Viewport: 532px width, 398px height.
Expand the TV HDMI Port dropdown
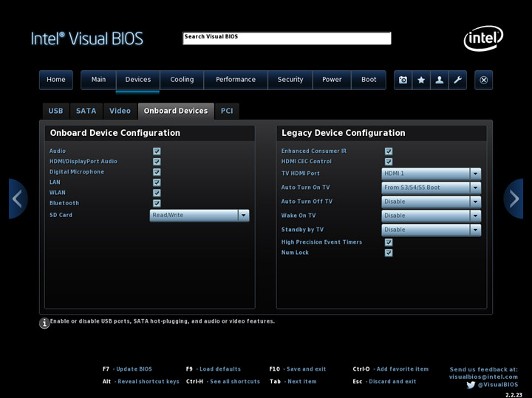[x=432, y=174]
